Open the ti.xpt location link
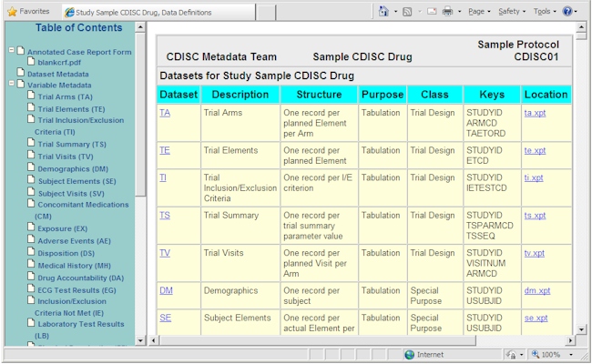This screenshot has height=364, width=592. pyautogui.click(x=534, y=177)
